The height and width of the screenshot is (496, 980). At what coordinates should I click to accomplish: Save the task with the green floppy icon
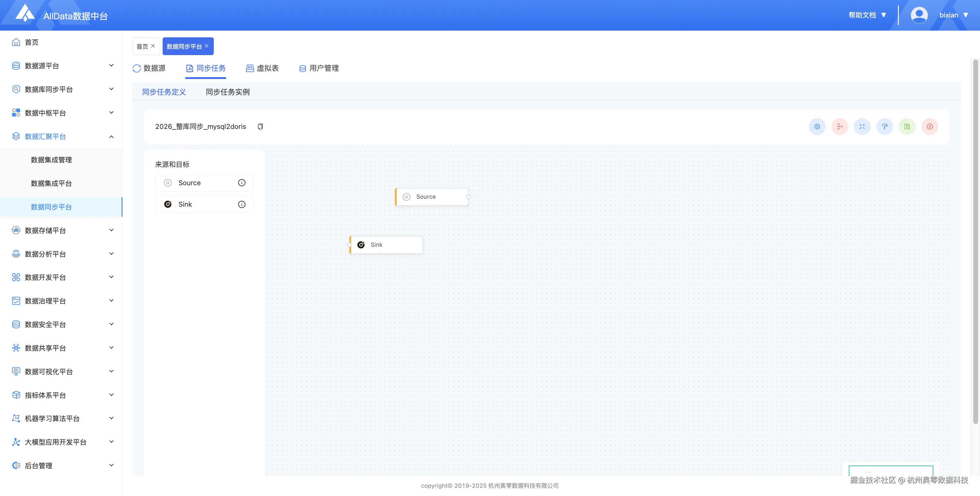(x=907, y=127)
